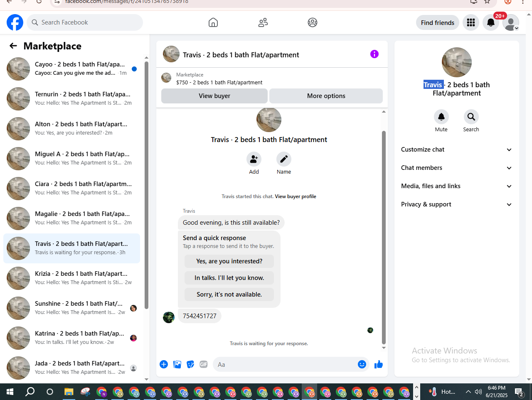This screenshot has width=532, height=400.
Task: Open Miguel A's marketplace conversation
Action: [x=71, y=159]
